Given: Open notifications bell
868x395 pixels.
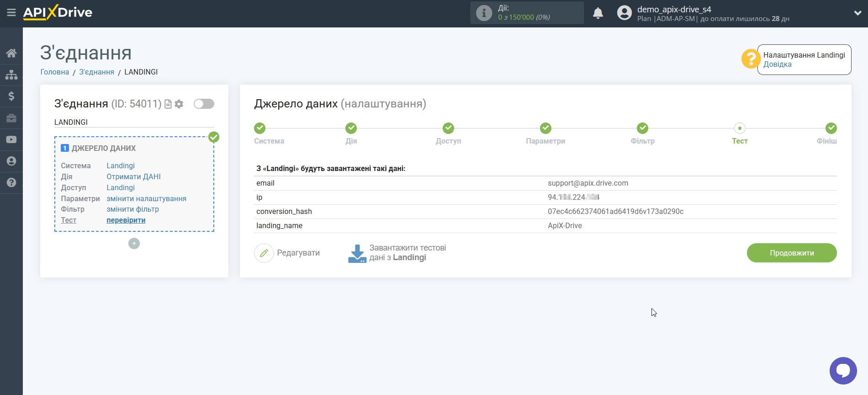Looking at the screenshot, I should 598,13.
